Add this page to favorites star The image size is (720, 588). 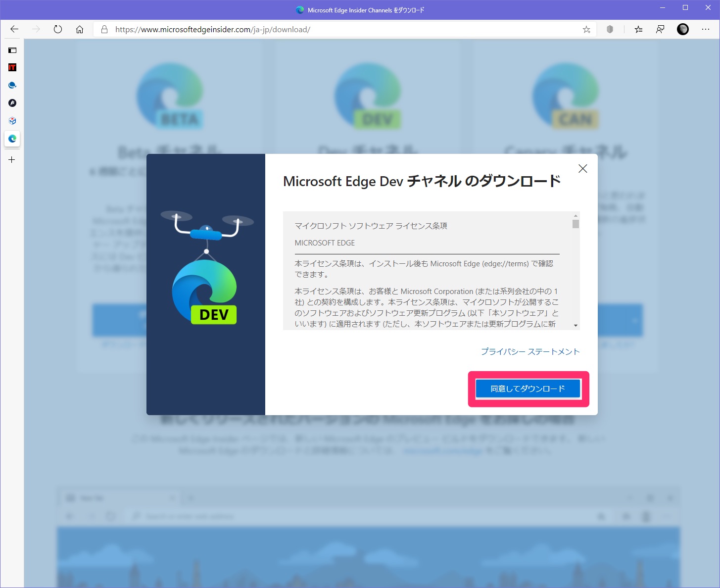click(586, 29)
